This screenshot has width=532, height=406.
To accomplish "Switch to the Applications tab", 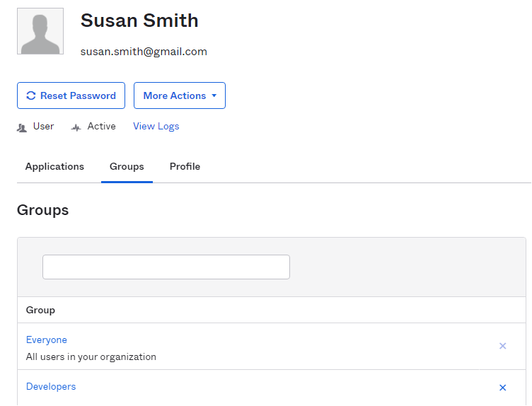I will tap(54, 167).
